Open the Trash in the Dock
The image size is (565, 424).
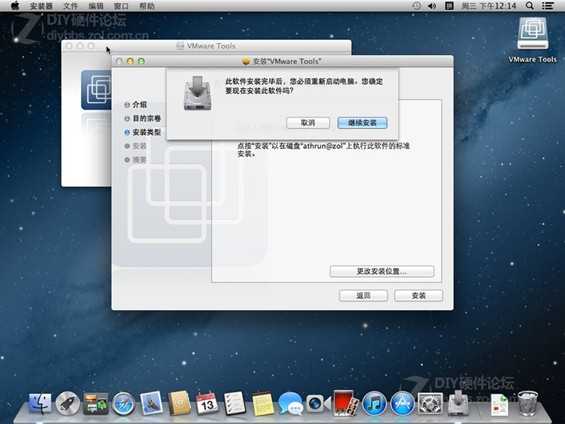pyautogui.click(x=528, y=403)
